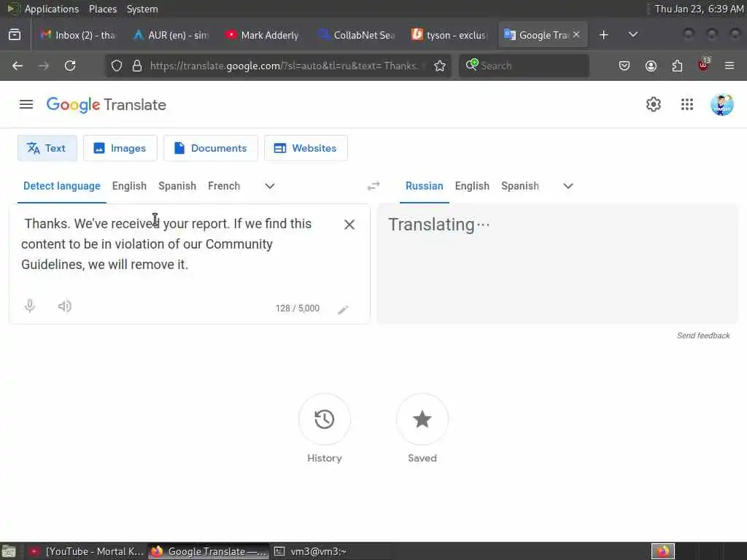Click the Send feedback link
The width and height of the screenshot is (747, 560).
[703, 335]
